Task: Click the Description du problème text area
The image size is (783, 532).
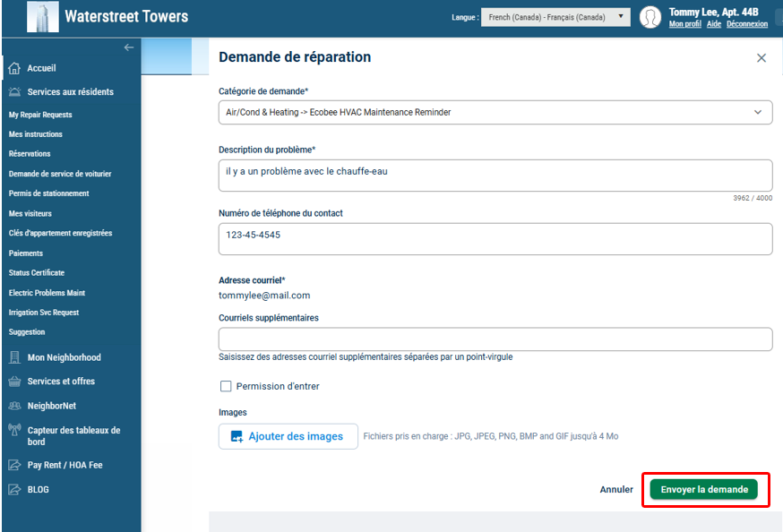Action: (x=495, y=176)
